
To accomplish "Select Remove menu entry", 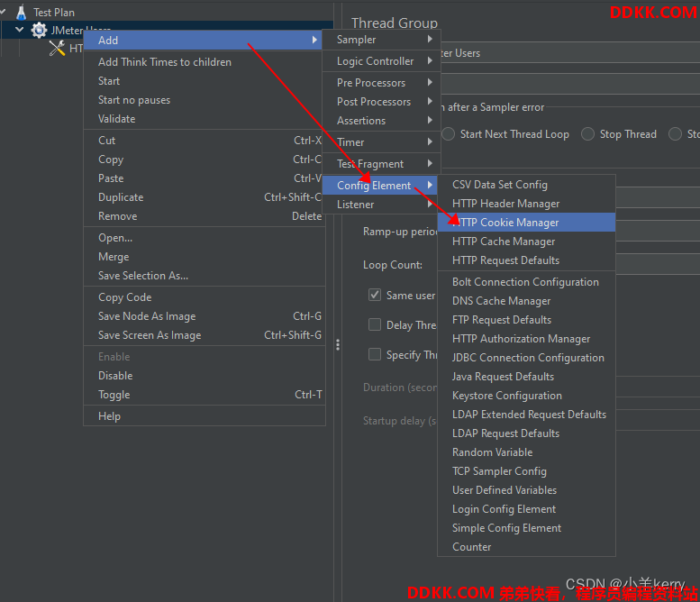I will (x=203, y=216).
